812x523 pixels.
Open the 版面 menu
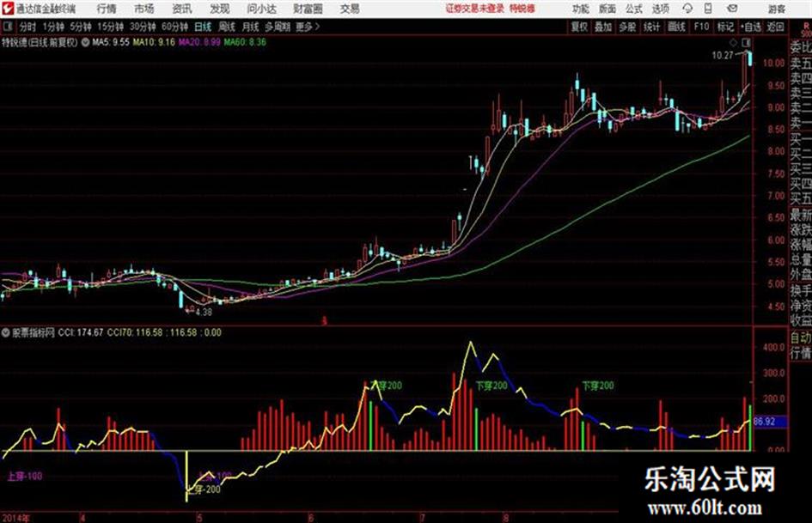(x=607, y=9)
